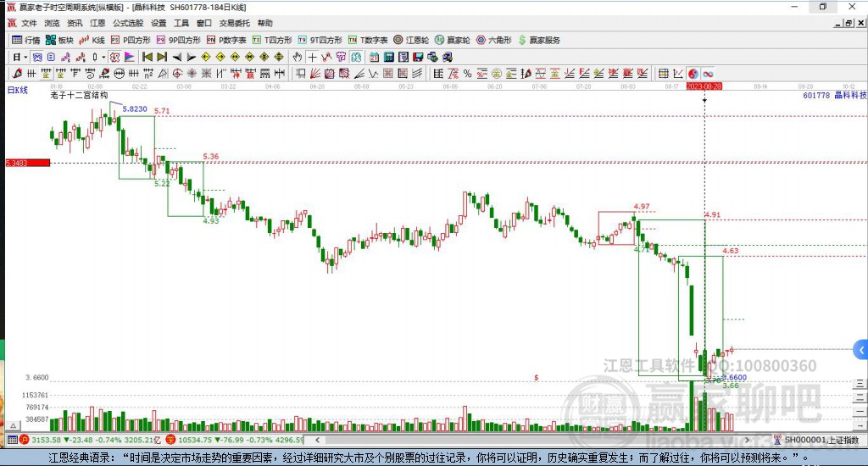Open the T四方形 tool
868x466 pixels.
[272, 40]
